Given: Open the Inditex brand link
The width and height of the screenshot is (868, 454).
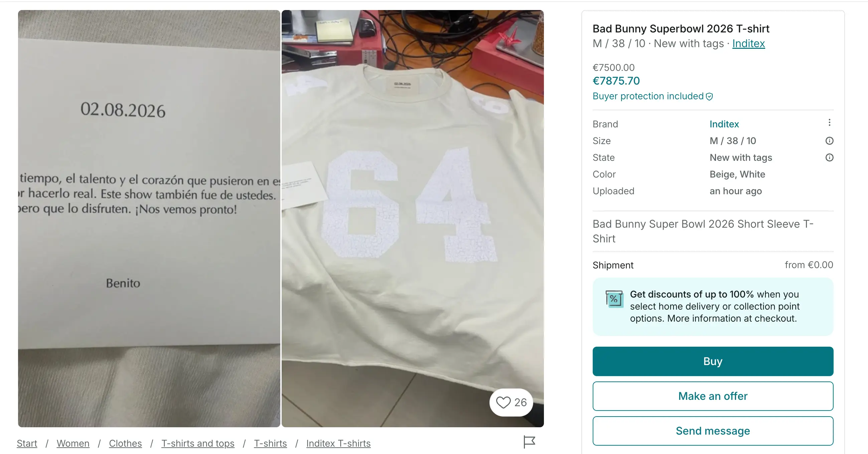Looking at the screenshot, I should point(724,124).
